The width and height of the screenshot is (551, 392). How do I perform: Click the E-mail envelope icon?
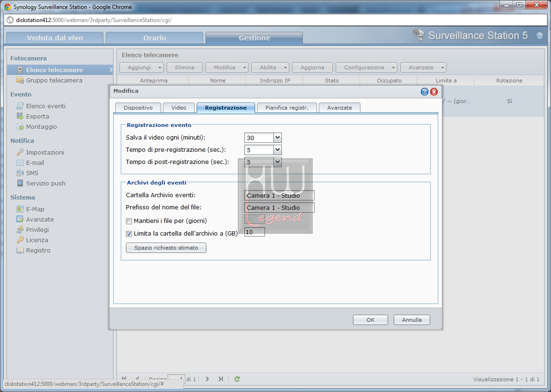coord(20,163)
